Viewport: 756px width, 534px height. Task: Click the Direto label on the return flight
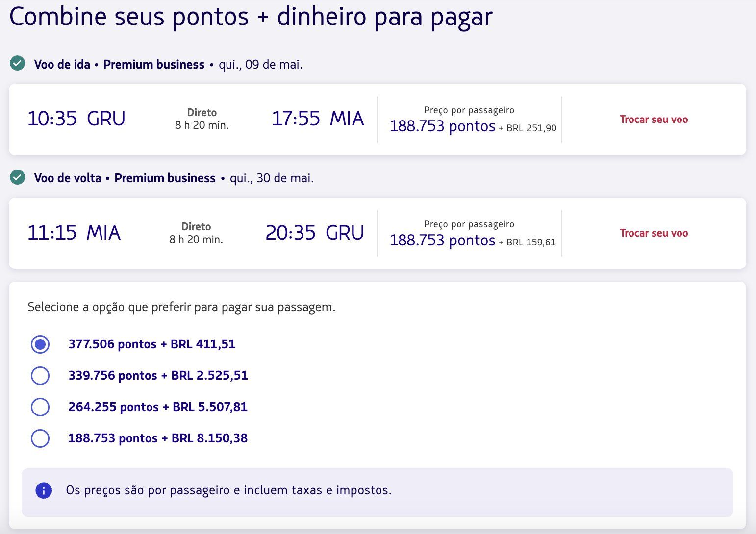pos(196,227)
